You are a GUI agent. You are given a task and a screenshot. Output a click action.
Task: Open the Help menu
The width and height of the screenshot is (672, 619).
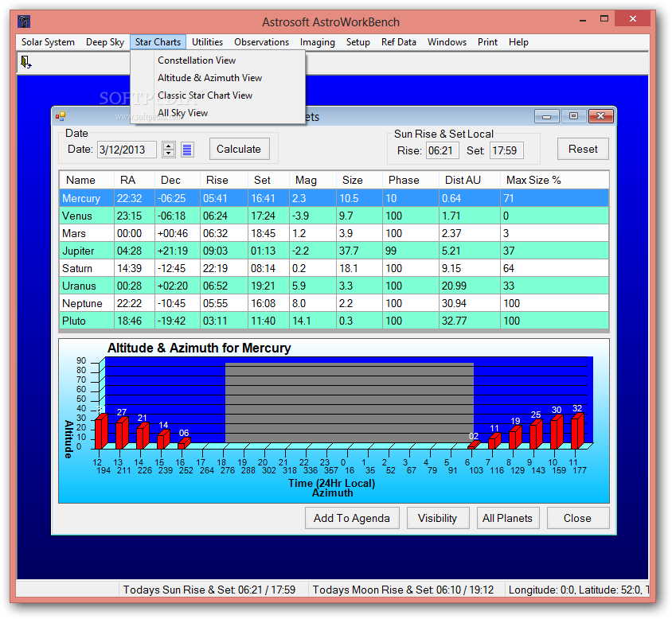[518, 42]
